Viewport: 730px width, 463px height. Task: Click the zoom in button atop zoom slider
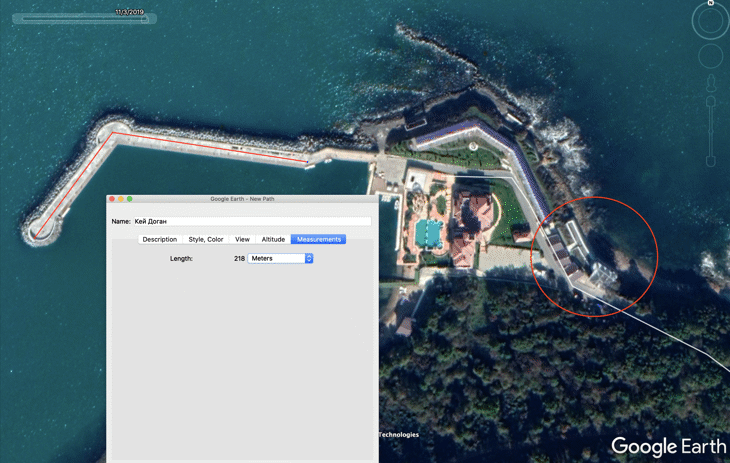pyautogui.click(x=710, y=102)
